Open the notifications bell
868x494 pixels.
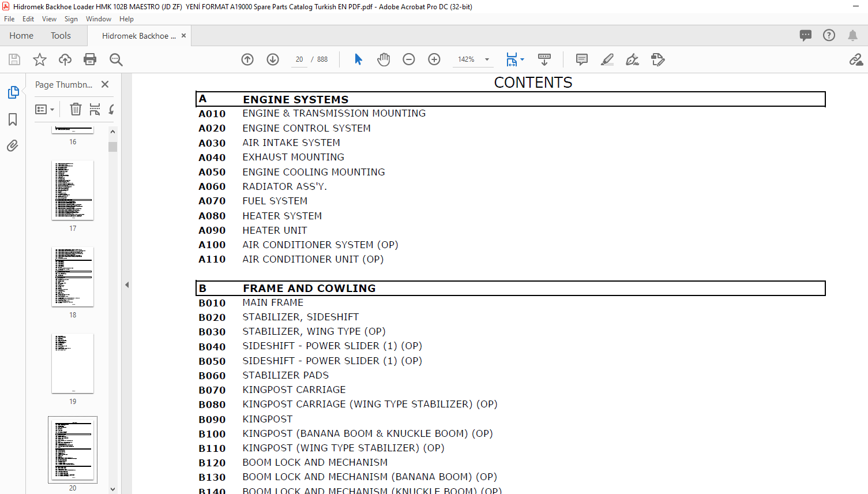click(x=852, y=35)
